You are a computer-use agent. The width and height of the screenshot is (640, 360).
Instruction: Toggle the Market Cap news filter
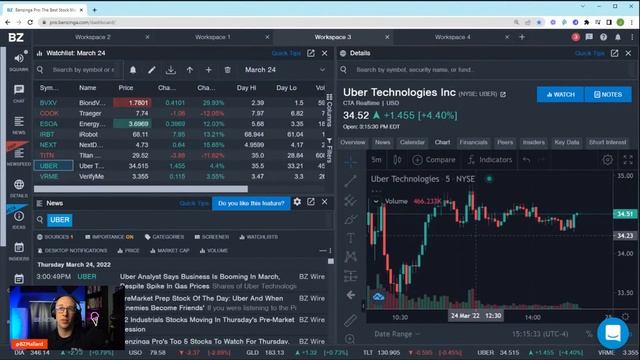(x=169, y=251)
